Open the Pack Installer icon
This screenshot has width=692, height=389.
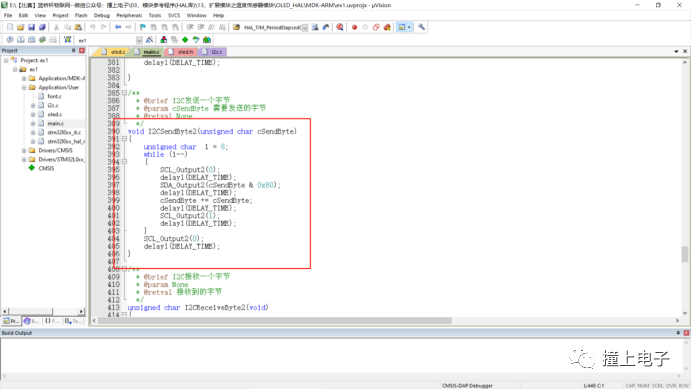click(207, 40)
